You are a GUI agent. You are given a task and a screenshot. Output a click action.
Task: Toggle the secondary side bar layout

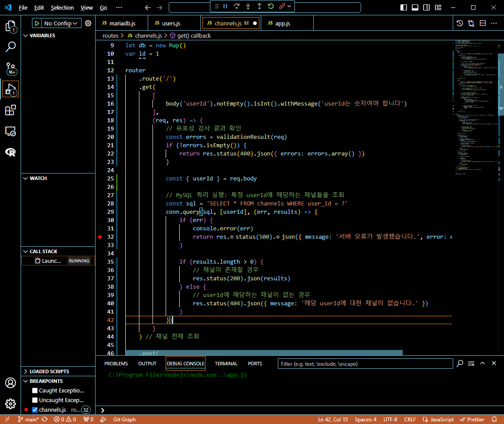pyautogui.click(x=426, y=7)
